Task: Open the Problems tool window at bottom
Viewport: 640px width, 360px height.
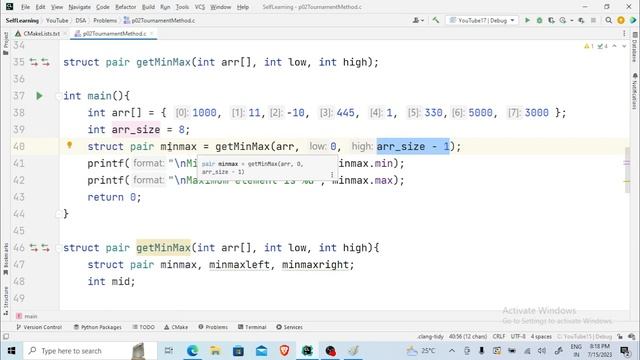Action: [213, 327]
